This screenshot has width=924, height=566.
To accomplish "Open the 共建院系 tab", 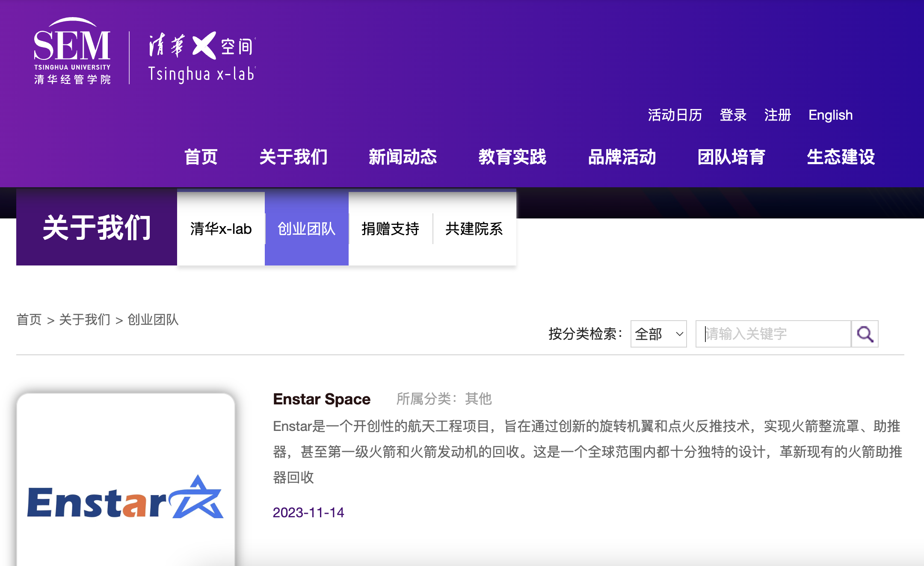I will point(474,229).
